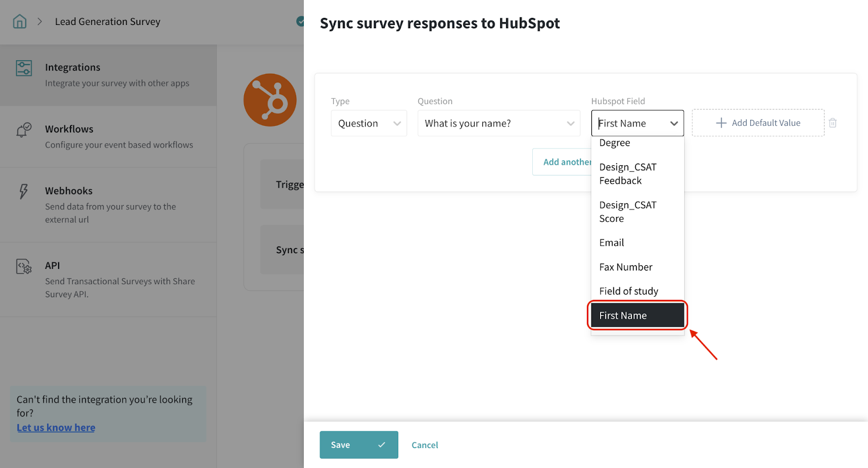The width and height of the screenshot is (868, 468).
Task: Click the Cancel link
Action: [x=425, y=445]
